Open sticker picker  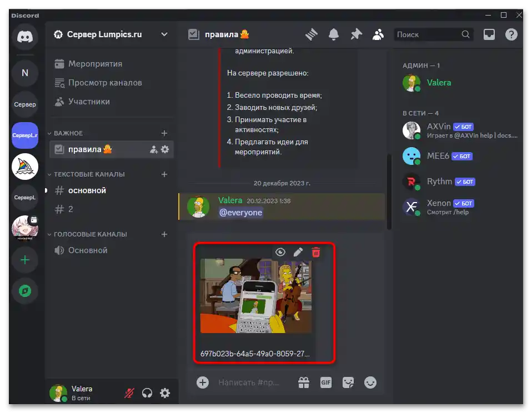tap(348, 382)
